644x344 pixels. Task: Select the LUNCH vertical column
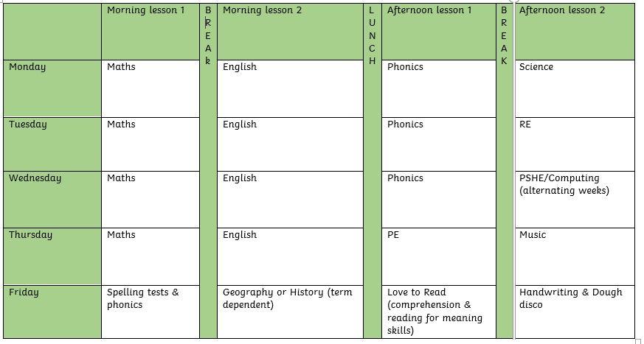click(373, 172)
